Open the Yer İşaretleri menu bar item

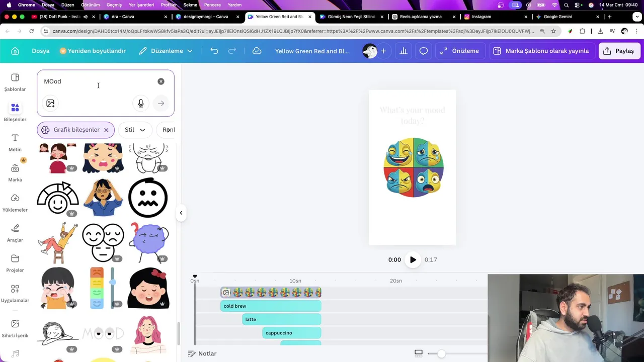pyautogui.click(x=141, y=5)
